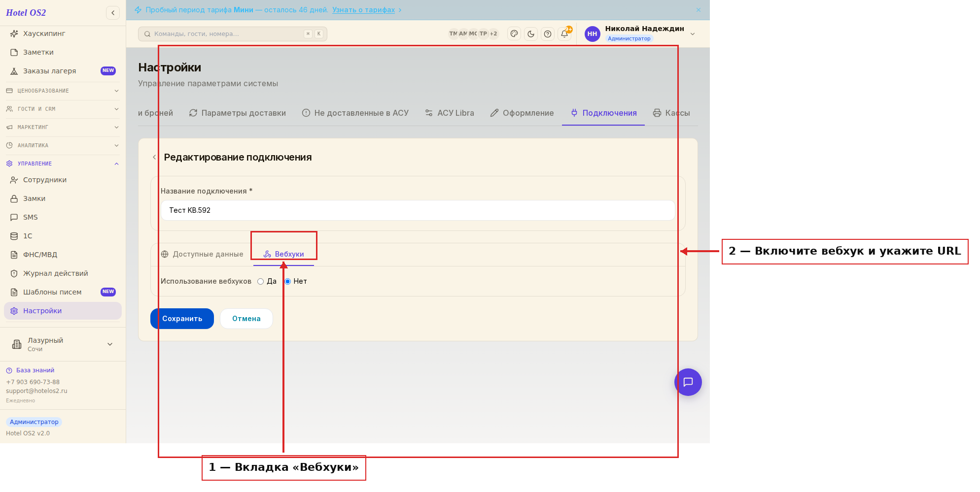Click the +2 users badge
Screen dimensions: 980x492
pyautogui.click(x=493, y=34)
